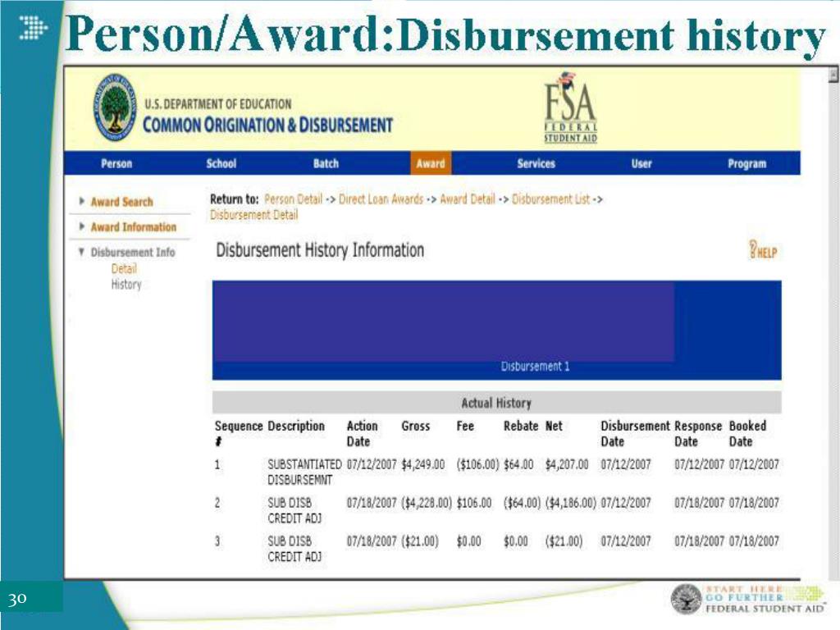This screenshot has width=840, height=630.
Task: Click gross amount ($4,228.00)
Action: point(427,503)
